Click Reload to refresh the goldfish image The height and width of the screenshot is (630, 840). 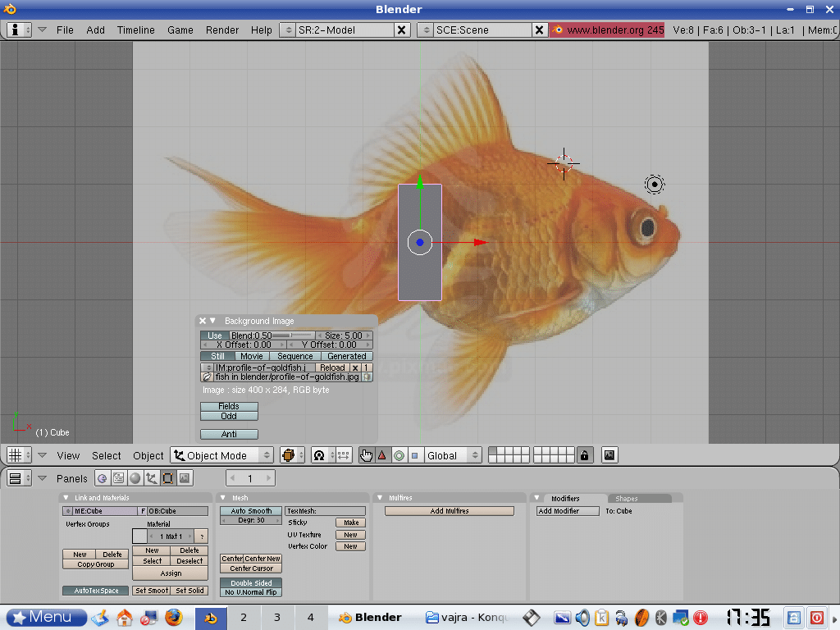tap(331, 367)
